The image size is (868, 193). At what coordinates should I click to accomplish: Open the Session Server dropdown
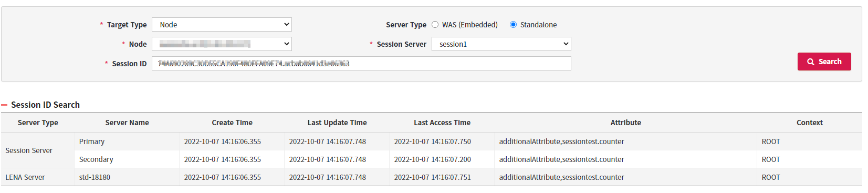pos(501,44)
